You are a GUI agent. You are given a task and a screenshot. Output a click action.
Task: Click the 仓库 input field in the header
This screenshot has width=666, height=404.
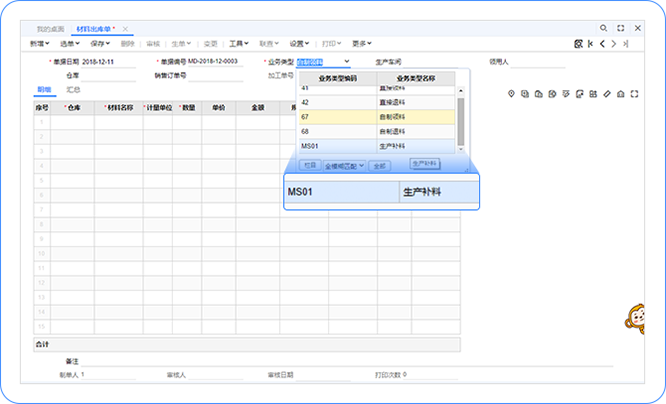[108, 76]
